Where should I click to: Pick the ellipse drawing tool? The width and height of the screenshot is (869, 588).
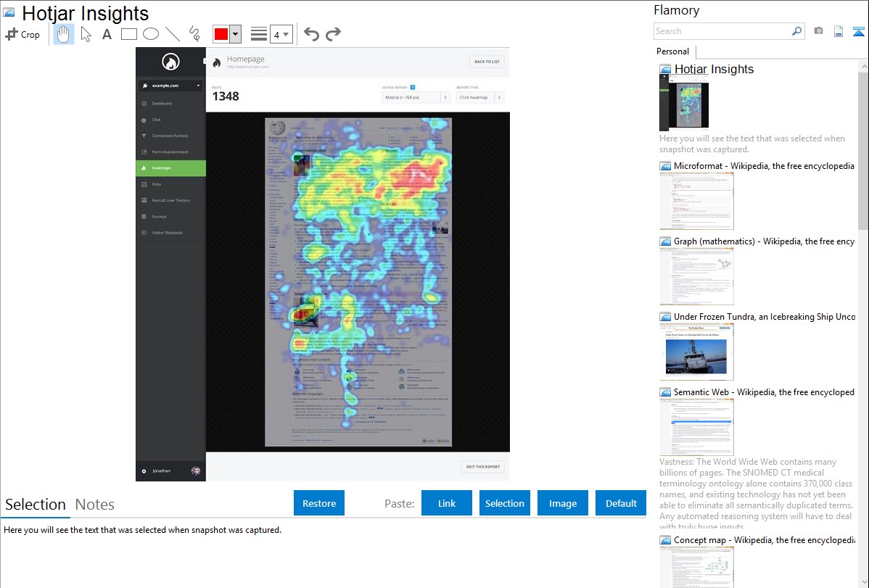pyautogui.click(x=150, y=34)
